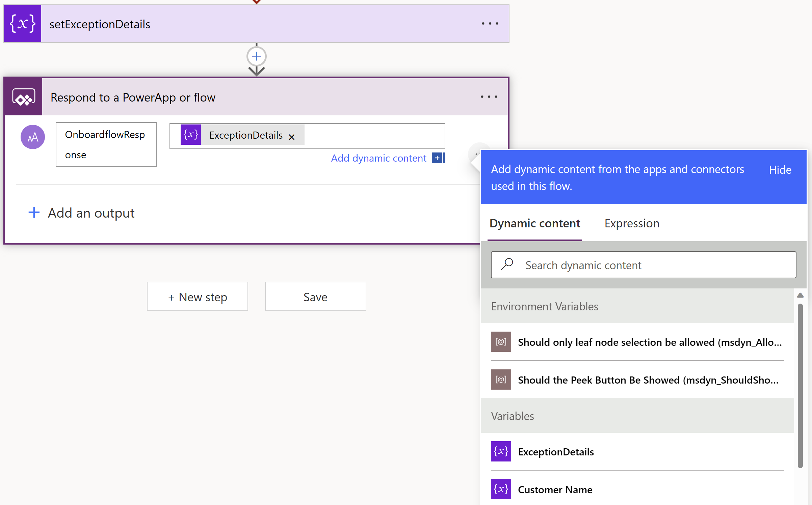Click the New step button
This screenshot has height=505, width=812.
pyautogui.click(x=197, y=297)
